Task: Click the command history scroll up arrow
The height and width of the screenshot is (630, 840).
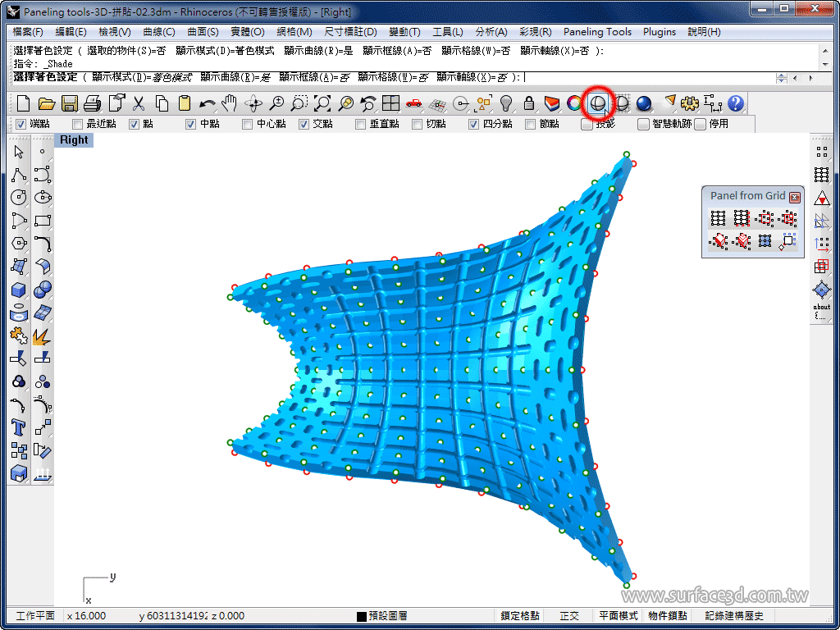Action: pyautogui.click(x=825, y=51)
